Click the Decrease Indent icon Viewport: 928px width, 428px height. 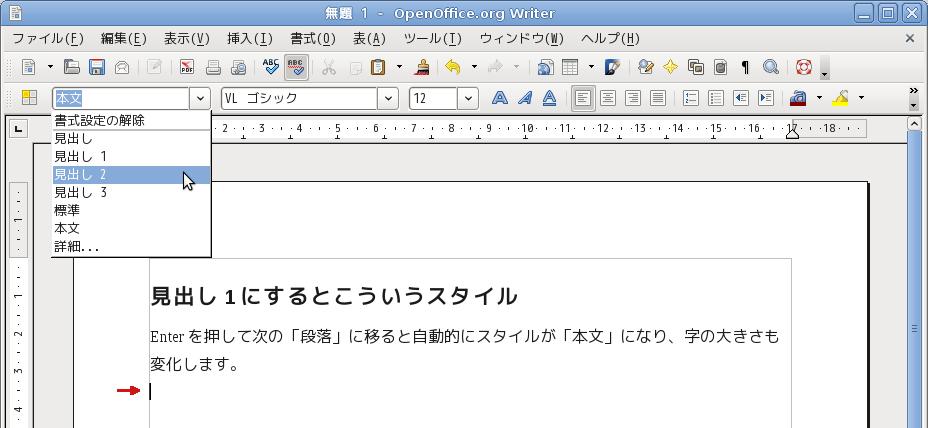(741, 98)
